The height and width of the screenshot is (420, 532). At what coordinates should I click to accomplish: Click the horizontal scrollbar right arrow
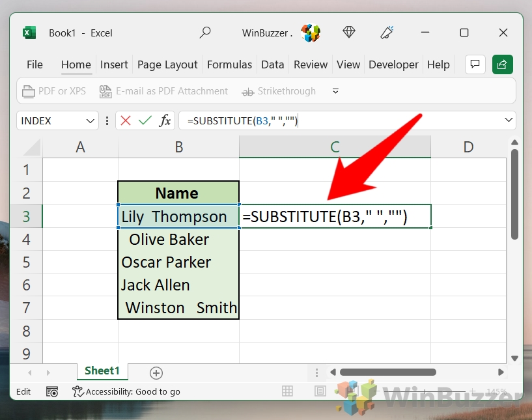(x=501, y=372)
